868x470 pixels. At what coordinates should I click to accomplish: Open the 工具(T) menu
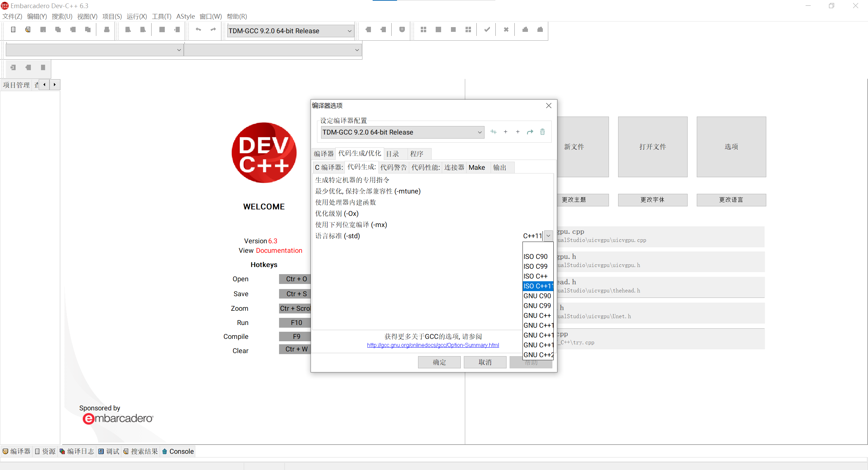(x=161, y=16)
